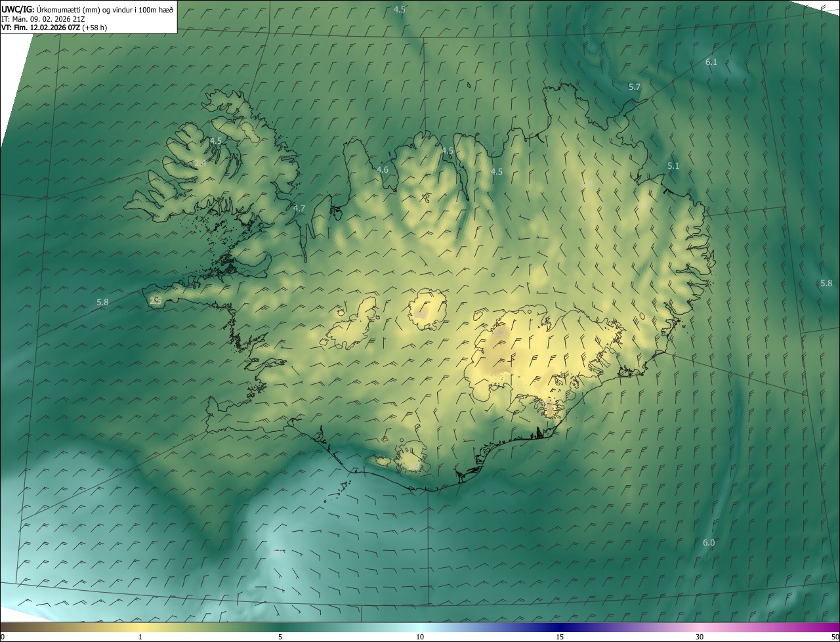Click the color scale tick label 5

click(280, 637)
